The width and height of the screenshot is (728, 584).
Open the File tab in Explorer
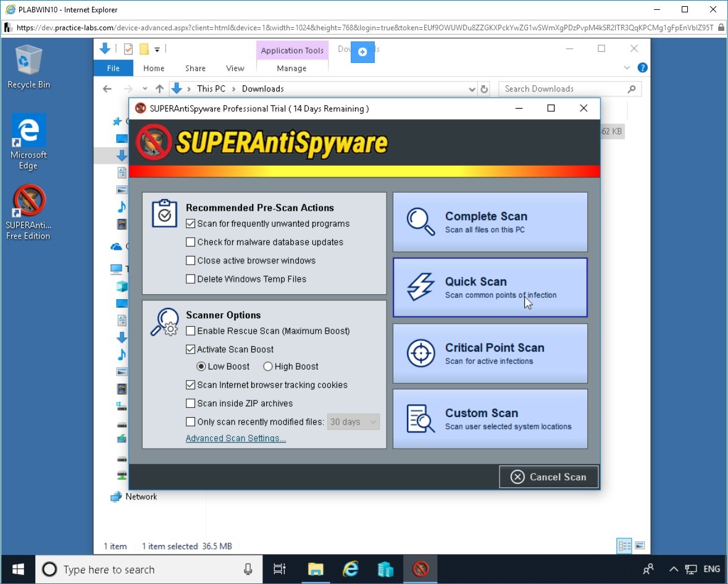coord(113,69)
